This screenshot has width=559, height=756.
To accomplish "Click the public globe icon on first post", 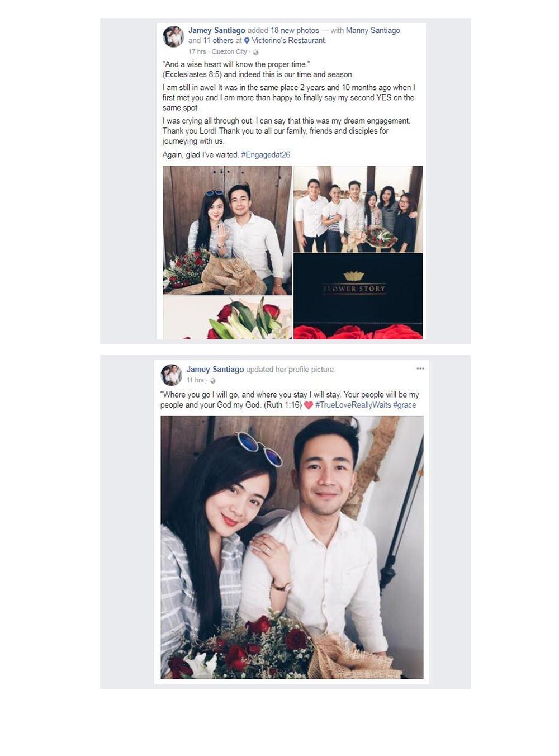I will (255, 52).
